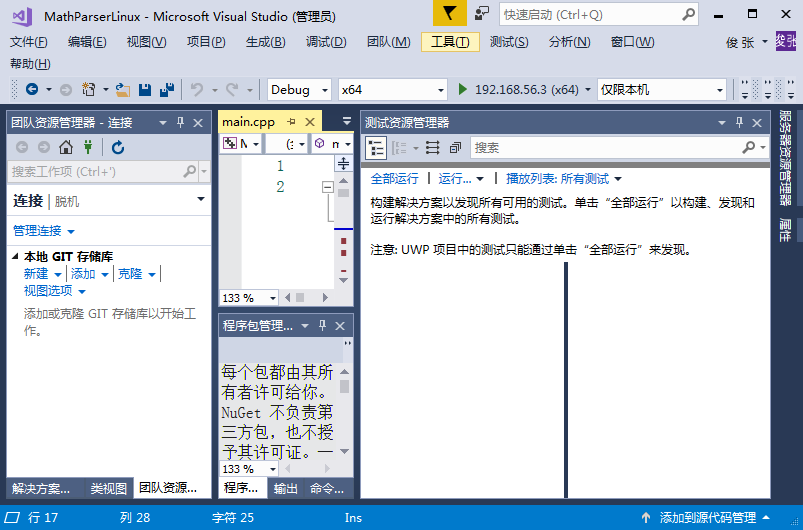The width and height of the screenshot is (803, 530).
Task: Pin the Package Manager panel
Action: [322, 325]
